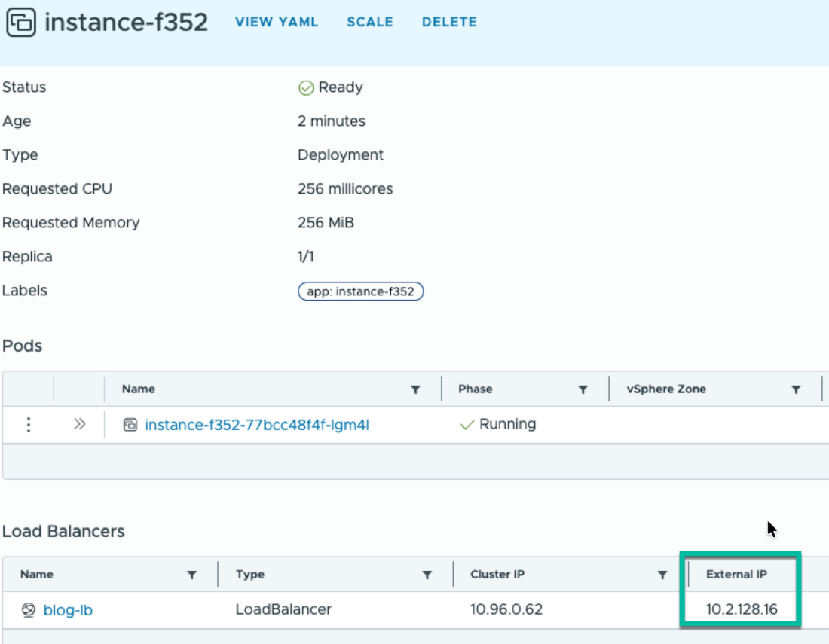829x644 pixels.
Task: Filter the Pods Phase column
Action: (x=583, y=389)
